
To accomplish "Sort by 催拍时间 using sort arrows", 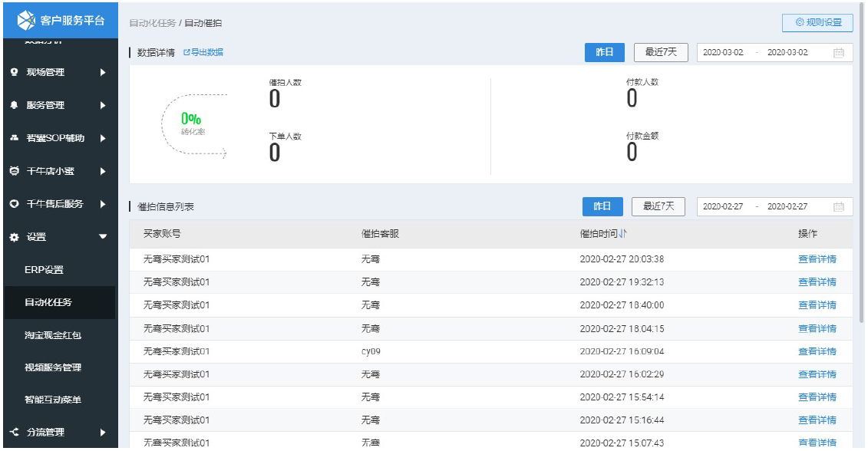I will pos(623,234).
